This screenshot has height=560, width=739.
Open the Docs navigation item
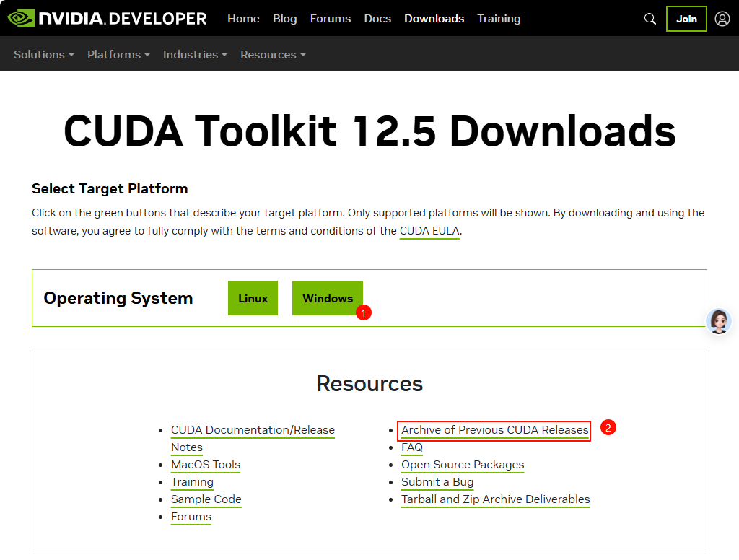(377, 19)
